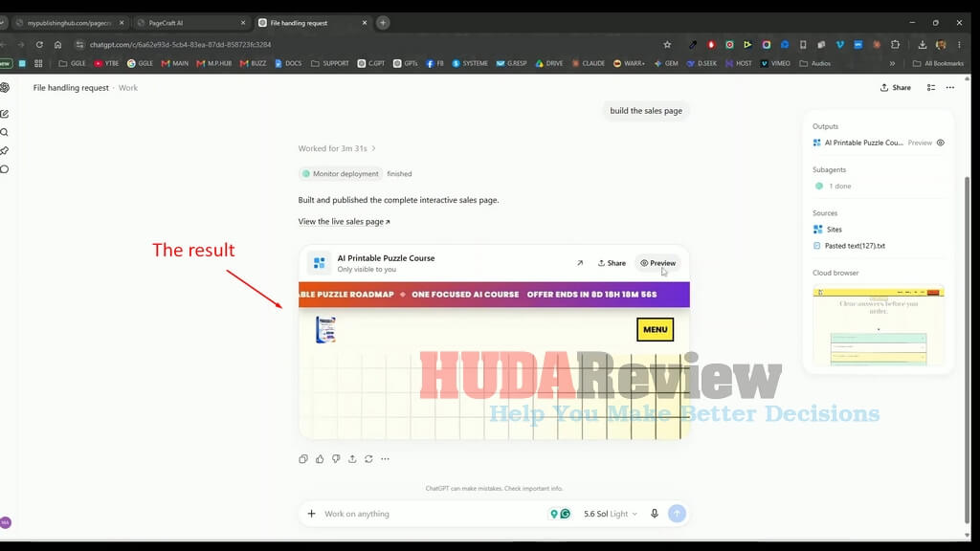Viewport: 980px width, 551px height.
Task: Add attachment with the plus icon
Action: (x=311, y=514)
